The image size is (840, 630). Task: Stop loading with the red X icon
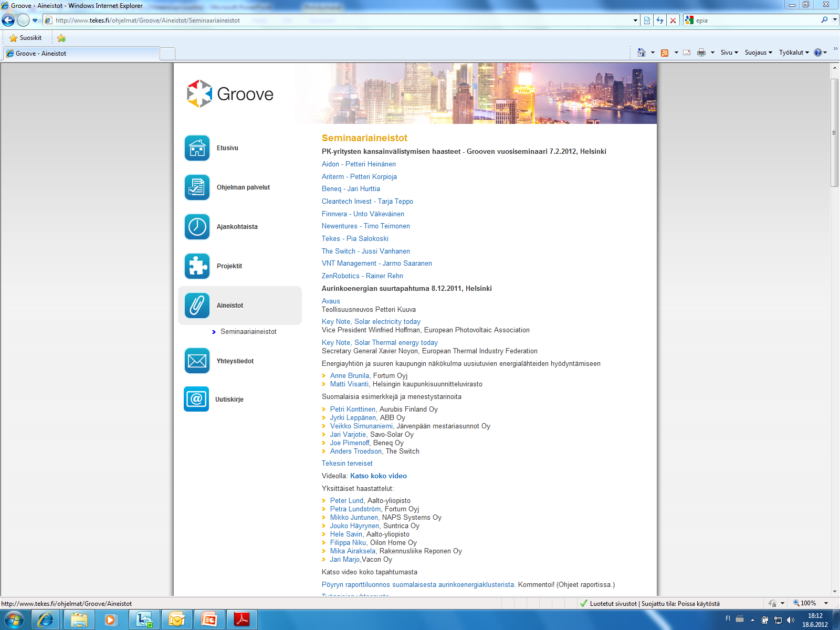673,20
